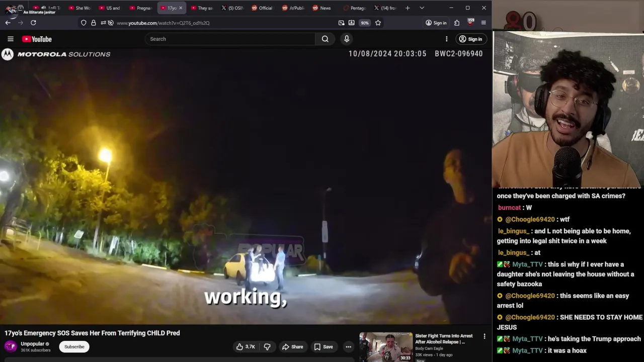
Task: Start voice search with microphone icon
Action: pyautogui.click(x=347, y=39)
